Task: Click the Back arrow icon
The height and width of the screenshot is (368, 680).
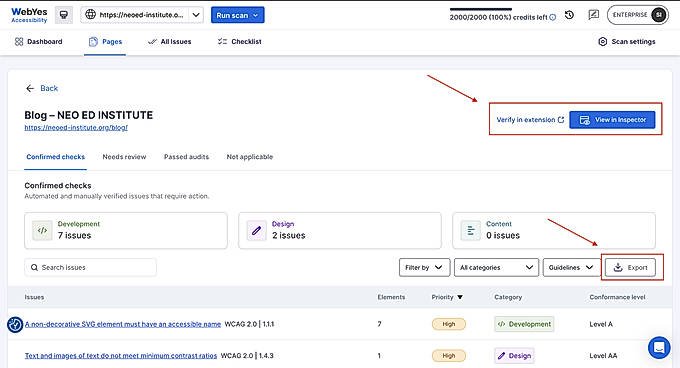Action: point(30,88)
